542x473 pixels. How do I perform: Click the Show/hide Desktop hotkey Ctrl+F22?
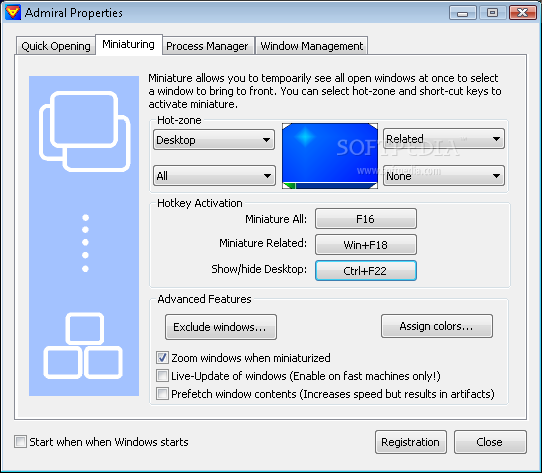pyautogui.click(x=366, y=270)
